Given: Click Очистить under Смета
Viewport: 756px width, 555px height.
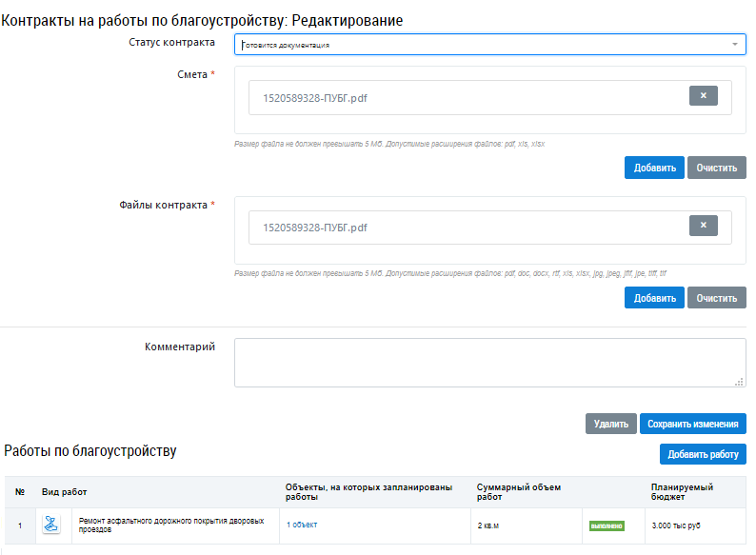Looking at the screenshot, I should click(x=716, y=168).
